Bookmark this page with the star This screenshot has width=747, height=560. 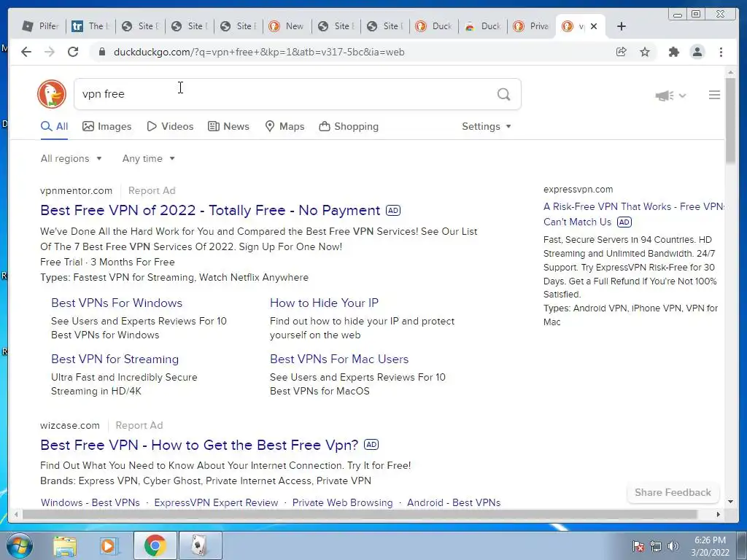point(645,52)
